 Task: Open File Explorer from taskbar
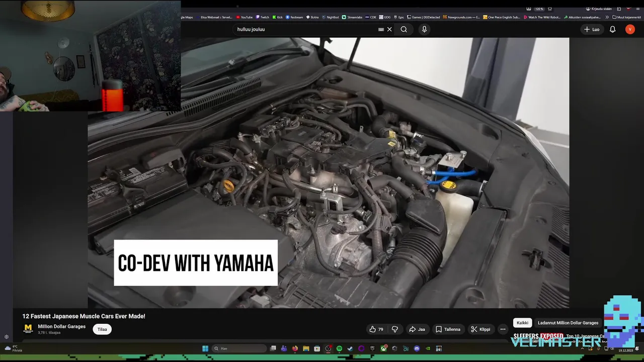tap(306, 348)
